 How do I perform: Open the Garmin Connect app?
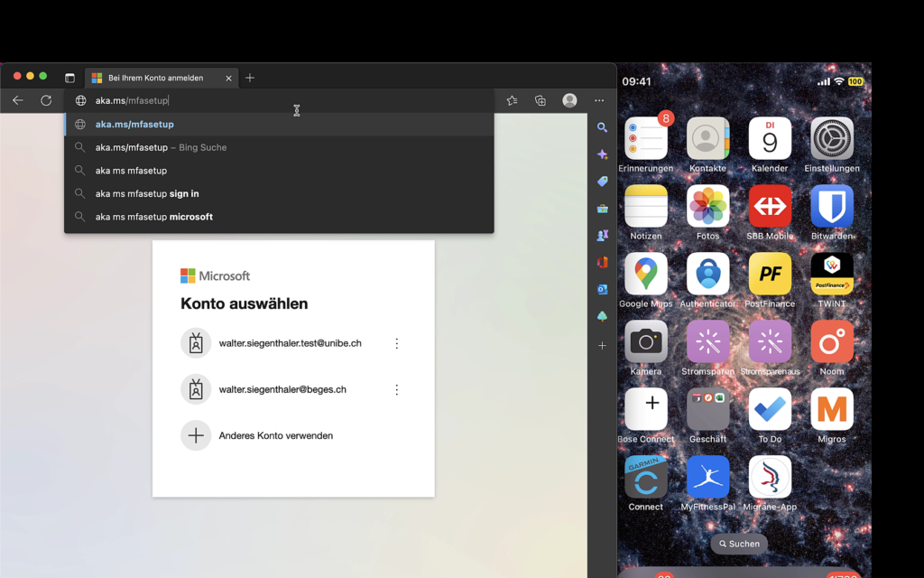click(646, 477)
